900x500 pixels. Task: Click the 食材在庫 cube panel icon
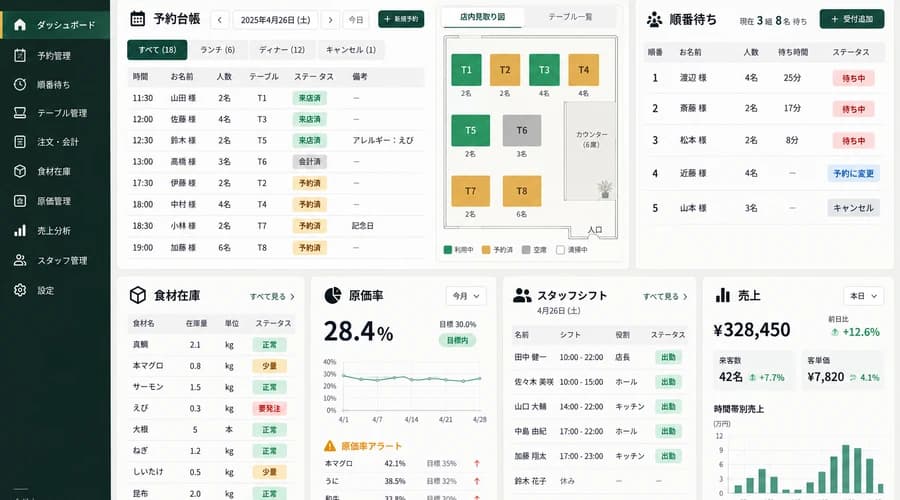click(138, 295)
